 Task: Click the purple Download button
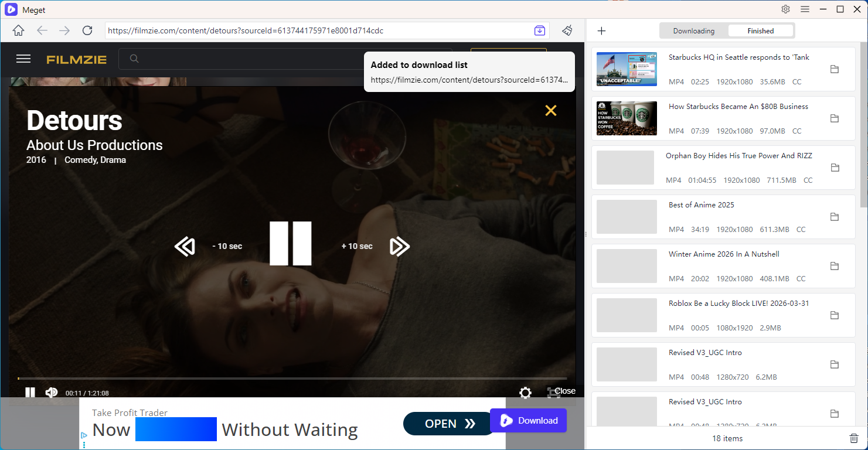(528, 420)
